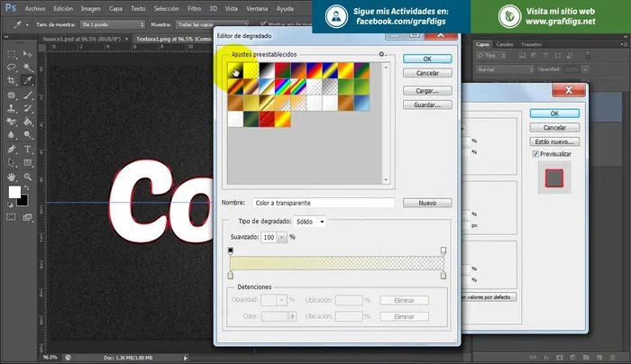Select the Pen tool
The width and height of the screenshot is (631, 364).
[12, 149]
